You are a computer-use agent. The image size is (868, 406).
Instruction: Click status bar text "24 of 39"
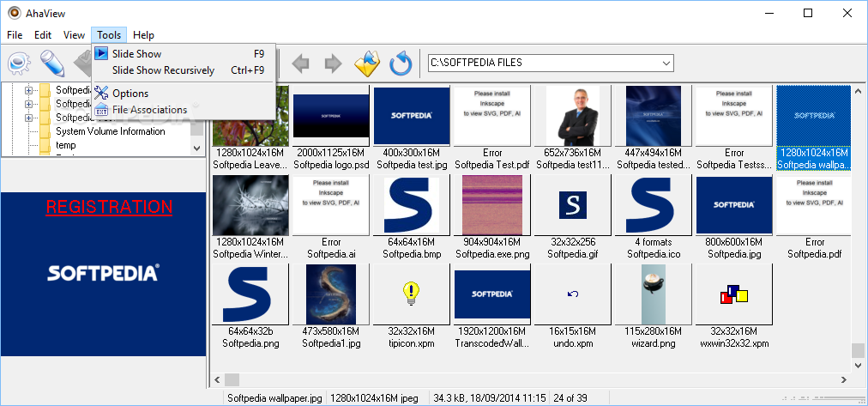point(570,397)
